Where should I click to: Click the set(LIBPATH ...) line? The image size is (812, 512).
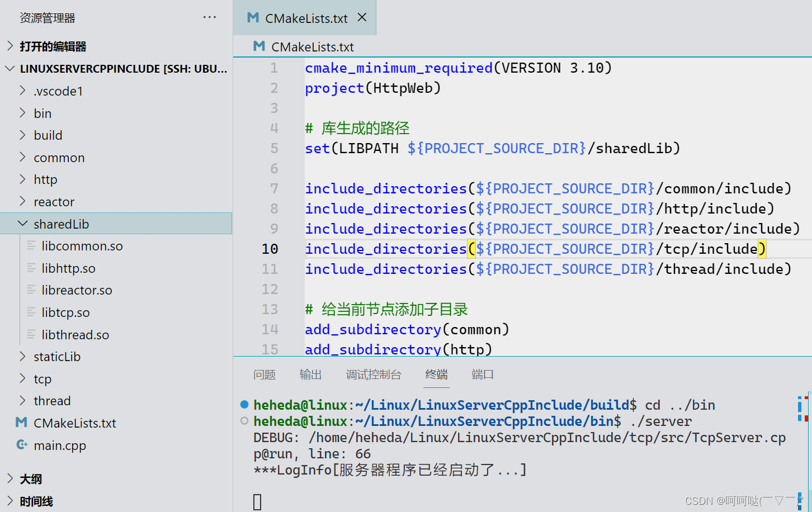tap(493, 148)
